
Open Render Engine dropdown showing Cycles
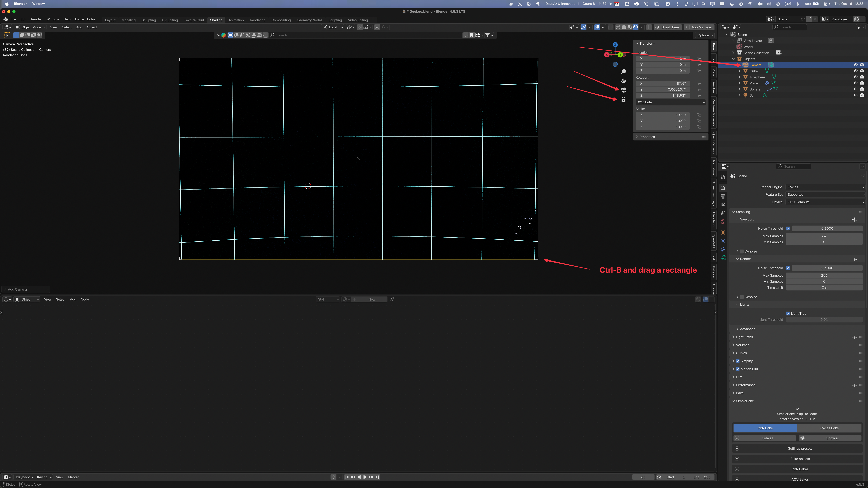tap(825, 187)
